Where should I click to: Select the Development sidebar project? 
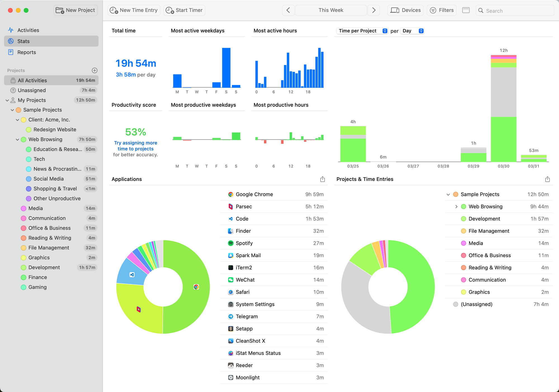point(51,267)
